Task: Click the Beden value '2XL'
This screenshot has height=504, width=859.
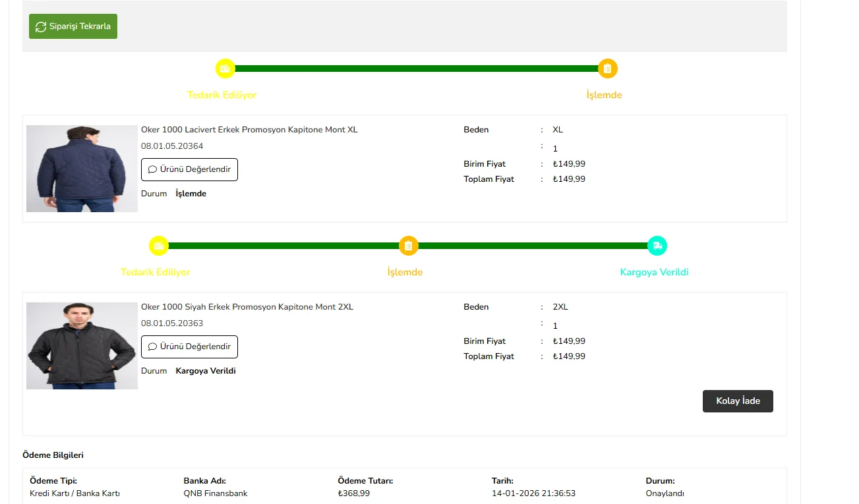Action: (560, 307)
